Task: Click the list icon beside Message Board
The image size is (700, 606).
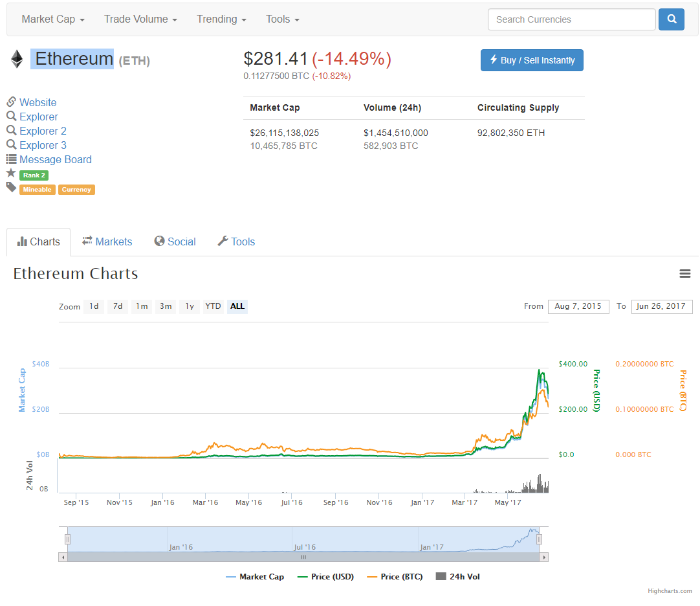Action: tap(11, 159)
